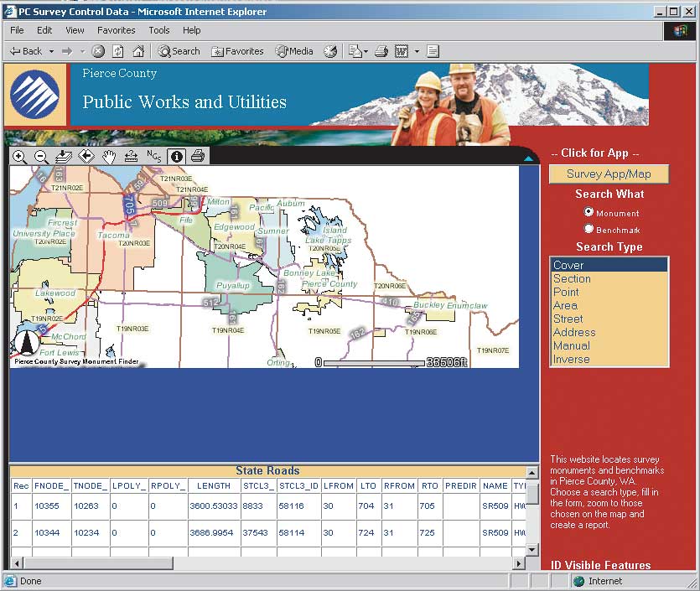This screenshot has height=591, width=700.
Task: Click the zoom to layers icon
Action: 64,156
